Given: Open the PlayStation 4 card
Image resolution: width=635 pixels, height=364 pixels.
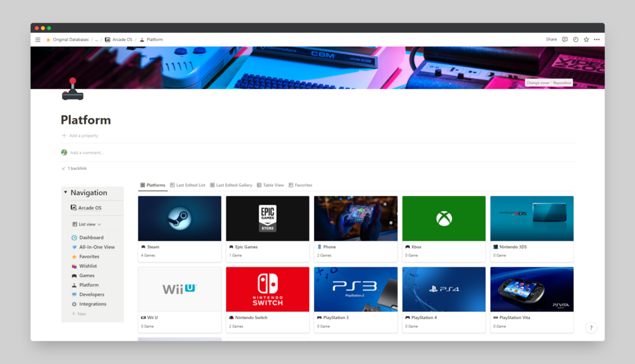Looking at the screenshot, I should tap(444, 300).
